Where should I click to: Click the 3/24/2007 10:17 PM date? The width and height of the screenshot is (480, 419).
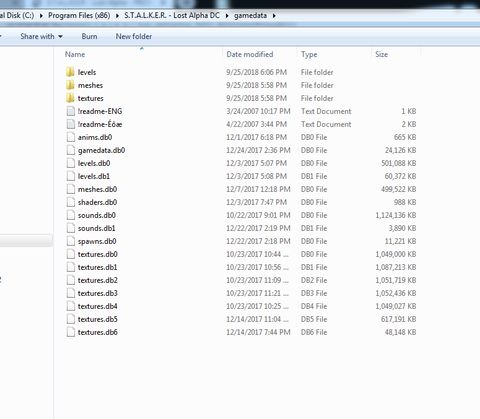coord(258,111)
